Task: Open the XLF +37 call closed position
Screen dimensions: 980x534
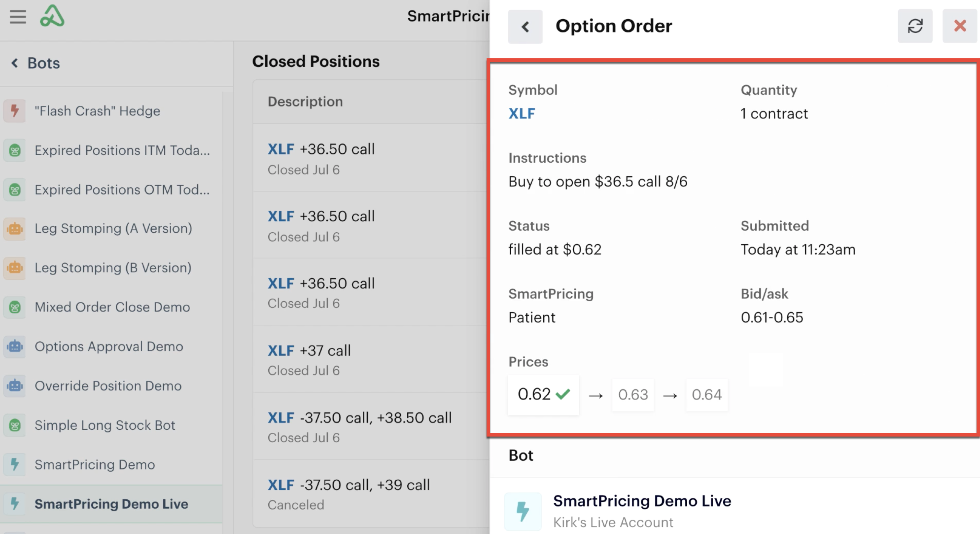Action: pos(371,359)
